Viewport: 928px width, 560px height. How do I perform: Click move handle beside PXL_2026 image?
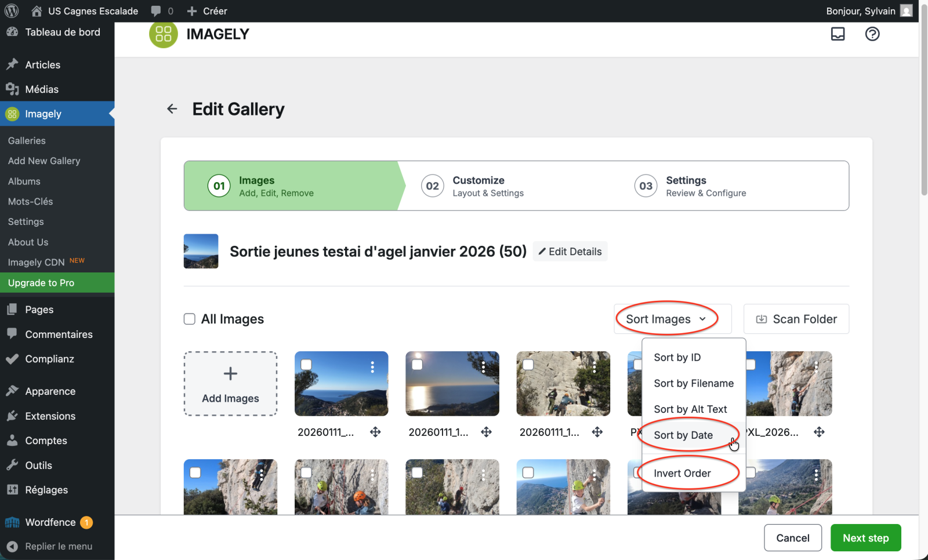click(819, 432)
